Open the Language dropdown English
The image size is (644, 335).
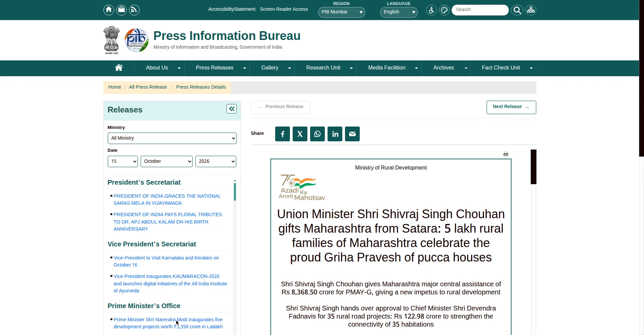pos(399,12)
